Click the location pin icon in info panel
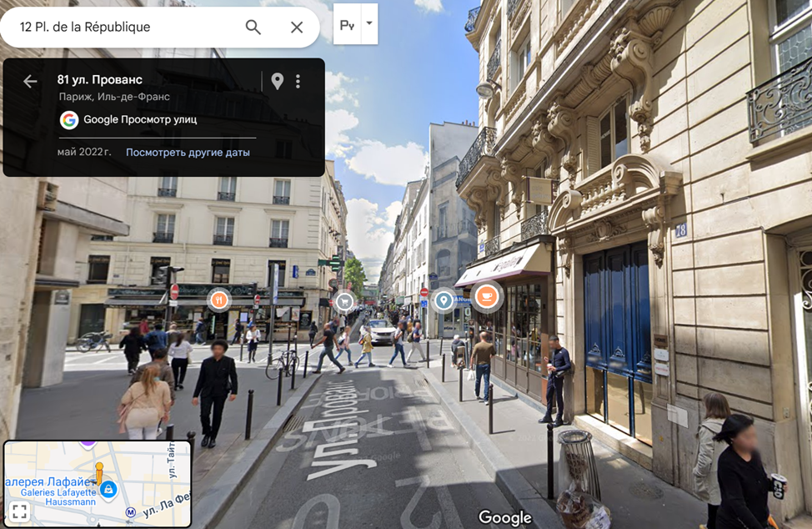 click(x=278, y=81)
